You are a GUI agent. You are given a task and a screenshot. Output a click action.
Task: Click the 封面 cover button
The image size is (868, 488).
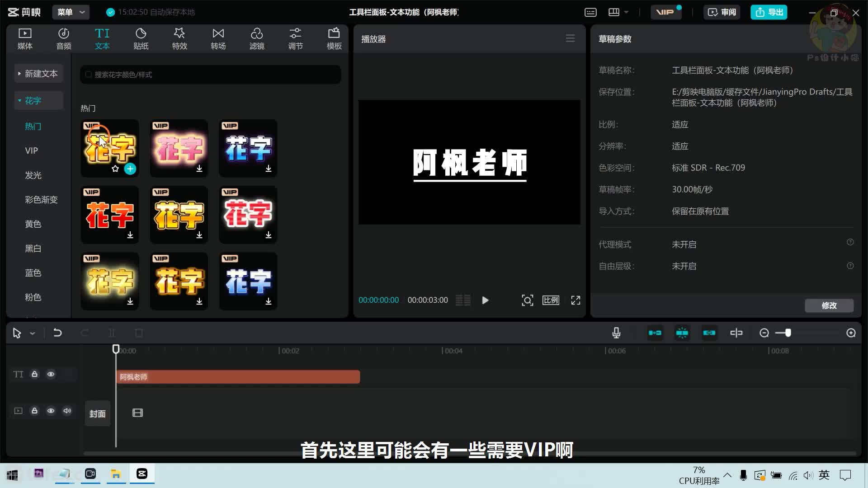coord(97,413)
